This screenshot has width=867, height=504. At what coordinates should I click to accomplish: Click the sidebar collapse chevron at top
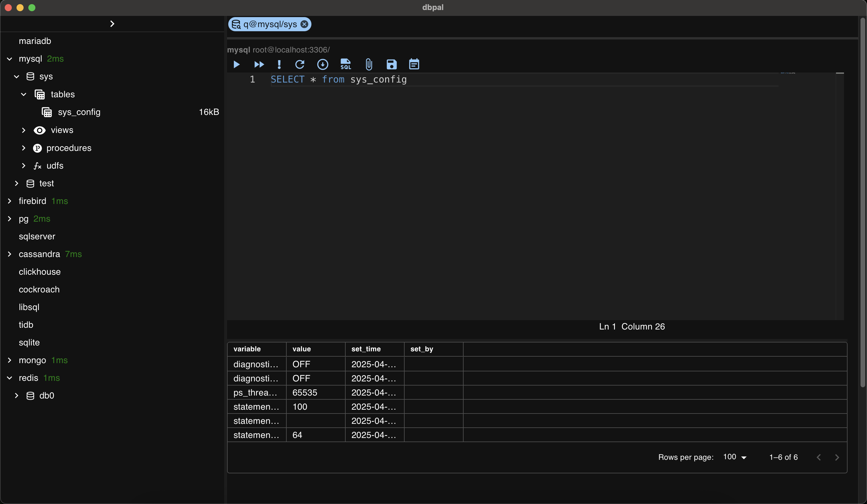coord(112,23)
